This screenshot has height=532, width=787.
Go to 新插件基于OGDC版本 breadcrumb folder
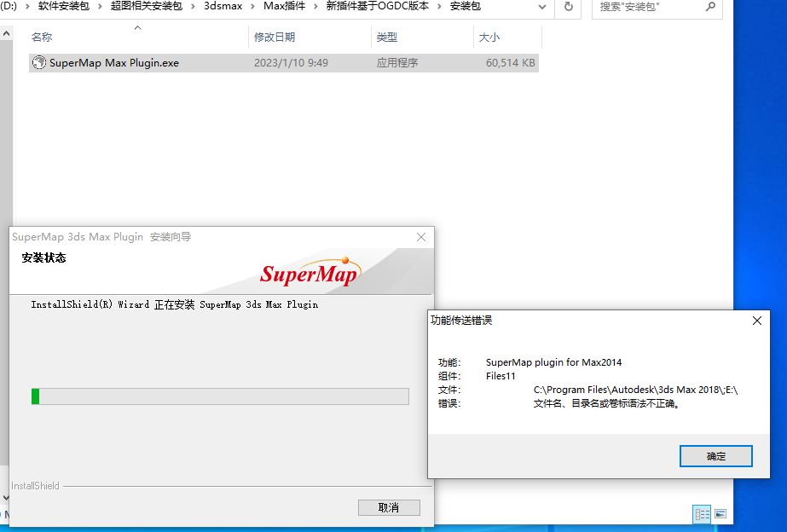[x=377, y=7]
